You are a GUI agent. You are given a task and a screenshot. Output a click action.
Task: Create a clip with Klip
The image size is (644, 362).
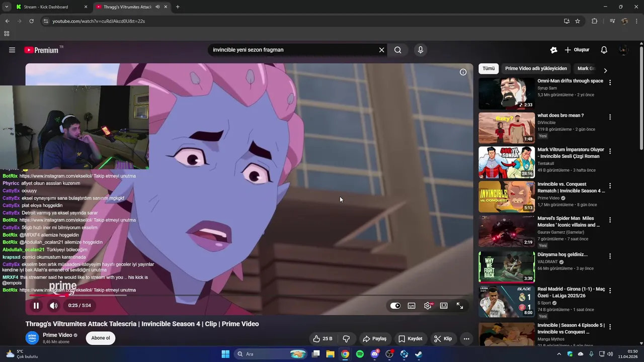click(x=443, y=338)
